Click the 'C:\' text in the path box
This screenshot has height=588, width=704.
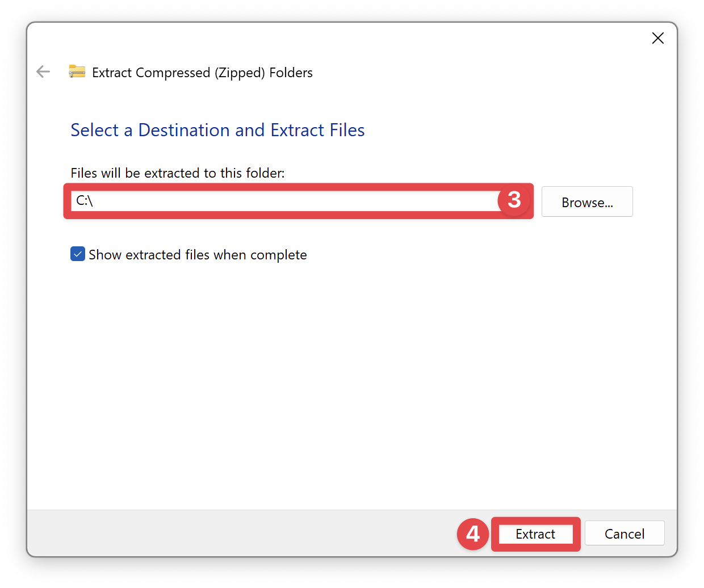click(x=85, y=201)
